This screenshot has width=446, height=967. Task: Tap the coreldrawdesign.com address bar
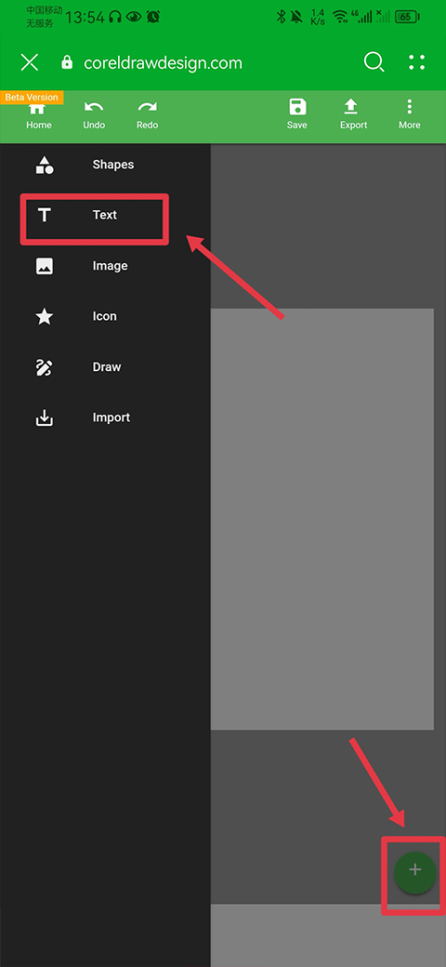point(162,63)
